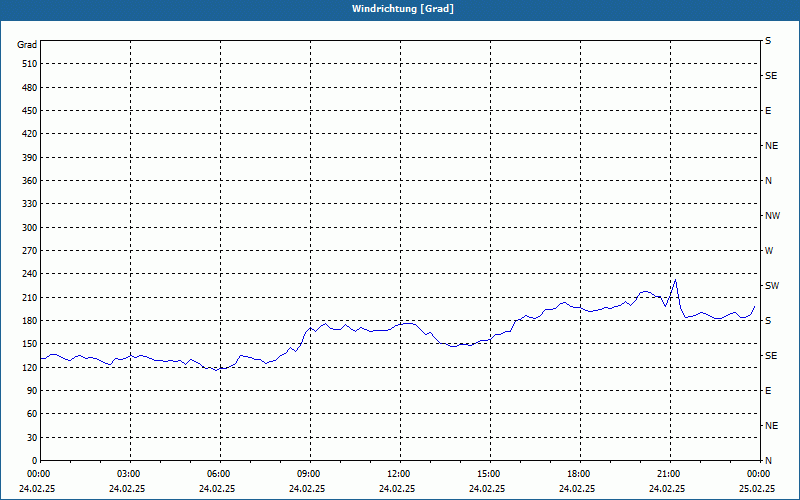This screenshot has width=800, height=500.
Task: Click the 270 y-axis value
Action: pyautogui.click(x=30, y=251)
